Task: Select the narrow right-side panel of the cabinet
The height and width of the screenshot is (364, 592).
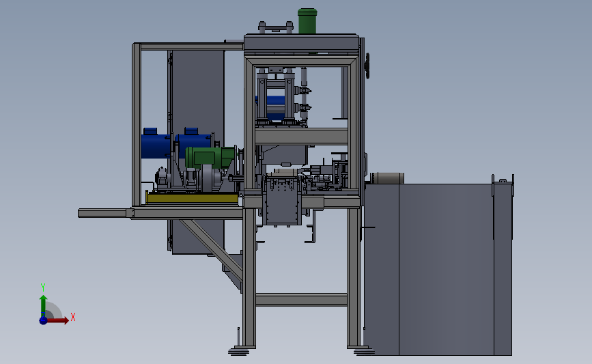Action: tap(503, 269)
